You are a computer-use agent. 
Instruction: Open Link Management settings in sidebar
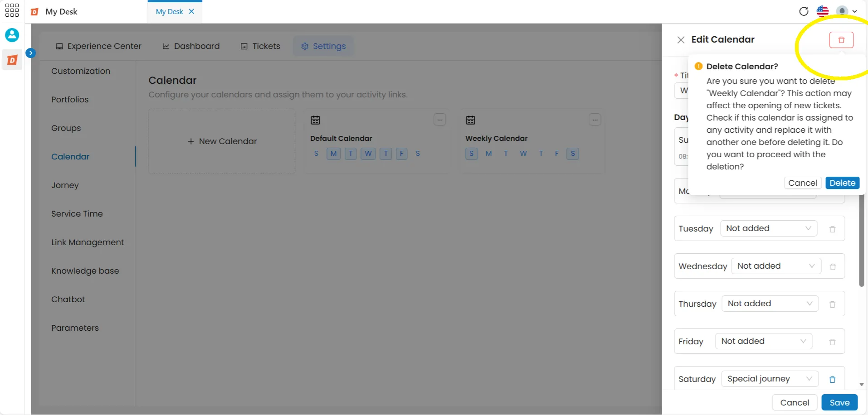(88, 242)
